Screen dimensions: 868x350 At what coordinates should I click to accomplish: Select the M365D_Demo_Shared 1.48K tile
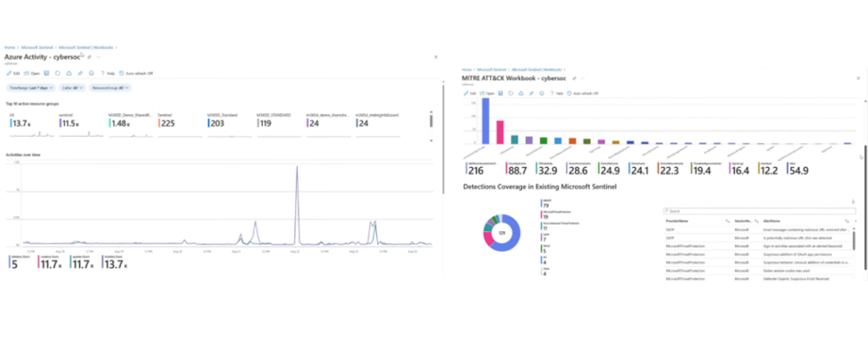coord(130,126)
